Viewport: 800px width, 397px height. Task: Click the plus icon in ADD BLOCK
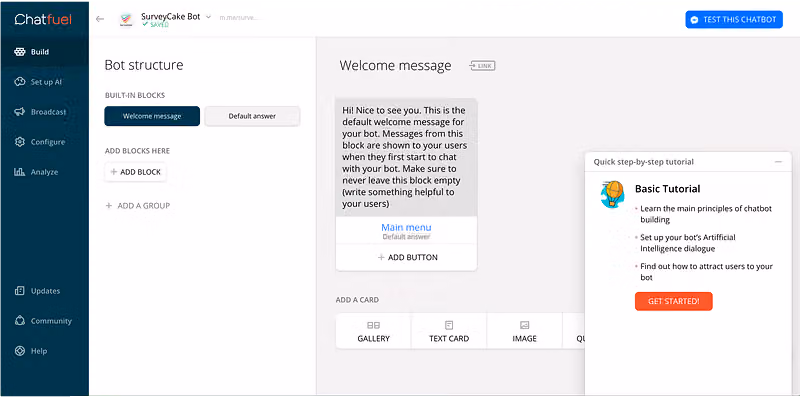tap(114, 172)
